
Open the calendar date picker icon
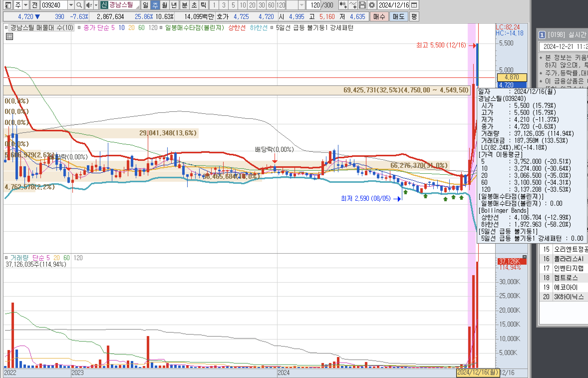pos(414,5)
